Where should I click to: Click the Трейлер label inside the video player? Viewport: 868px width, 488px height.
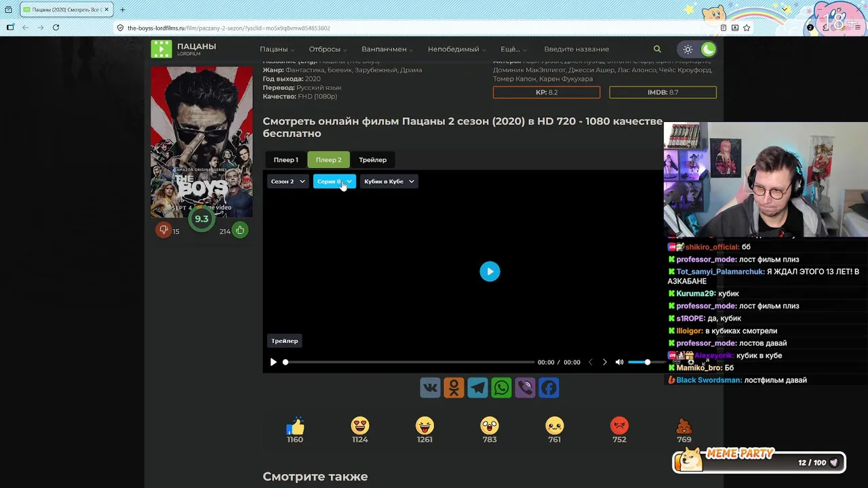pos(285,341)
